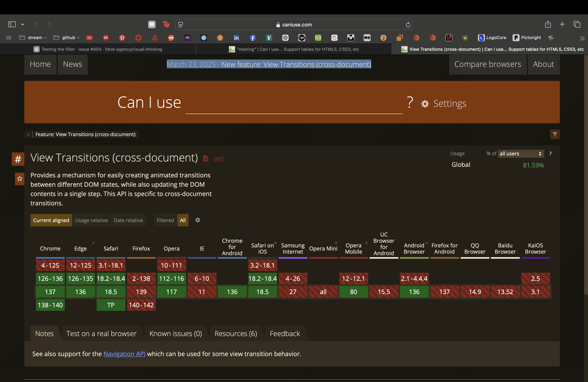Open the Gmail bookmark icon

(x=106, y=38)
